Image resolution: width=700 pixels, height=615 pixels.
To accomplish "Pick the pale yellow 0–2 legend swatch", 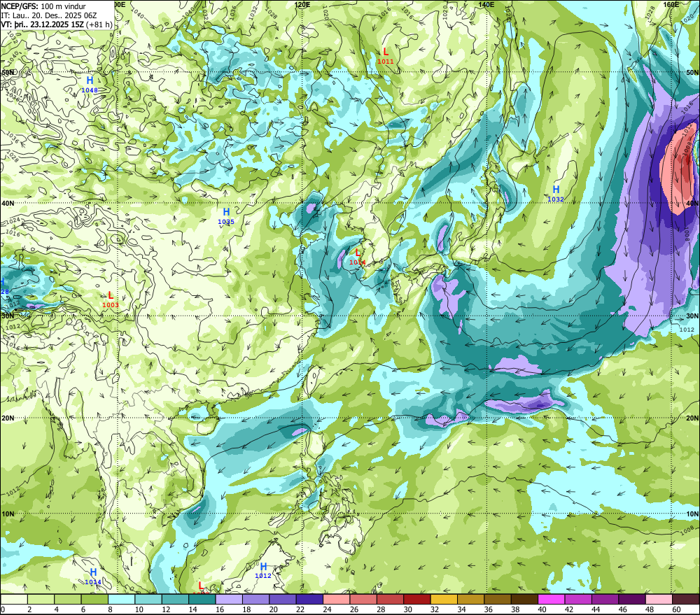I will click(14, 600).
